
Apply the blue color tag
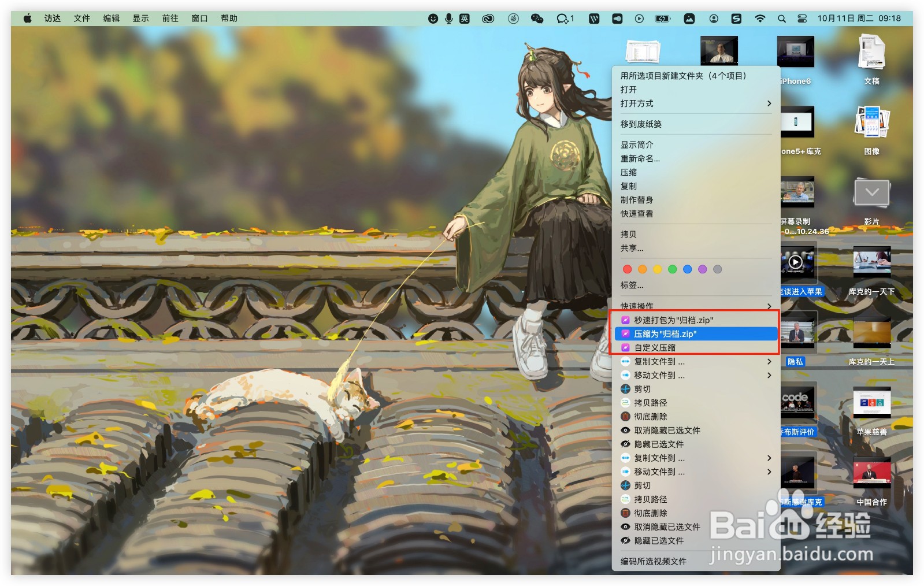pos(687,269)
